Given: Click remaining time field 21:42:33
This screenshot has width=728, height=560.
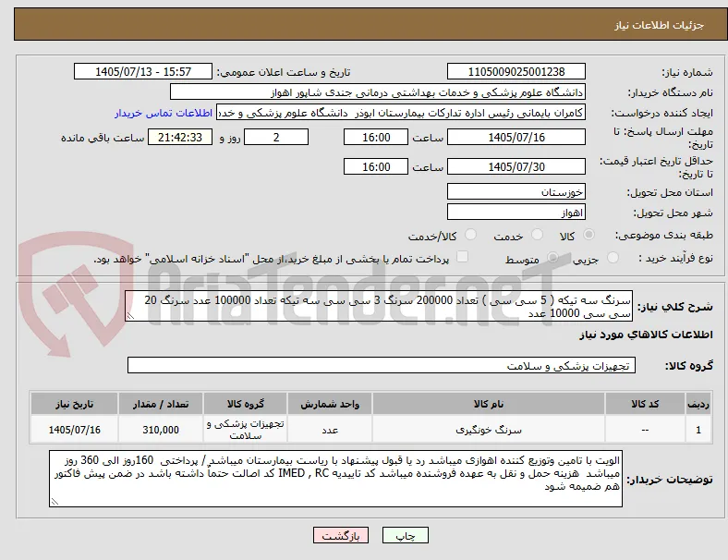Looking at the screenshot, I should point(180,138).
